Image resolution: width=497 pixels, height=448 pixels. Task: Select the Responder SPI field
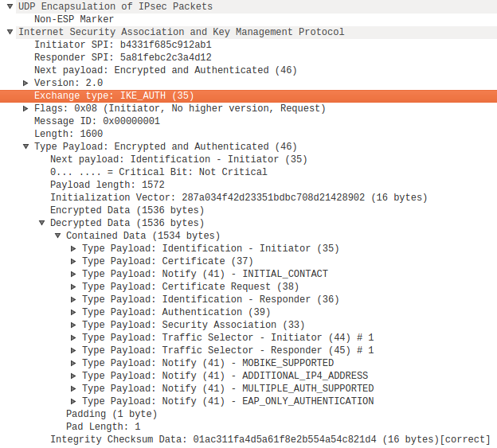tap(123, 57)
